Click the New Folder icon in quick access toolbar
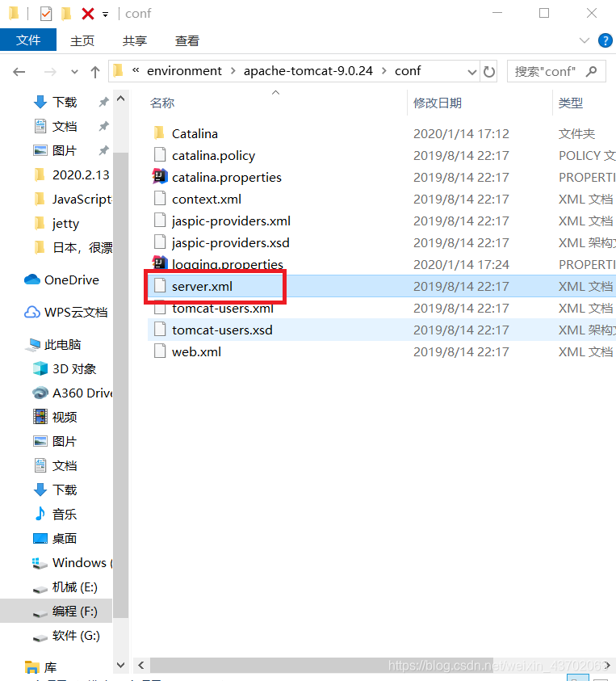The height and width of the screenshot is (681, 616). pos(66,14)
